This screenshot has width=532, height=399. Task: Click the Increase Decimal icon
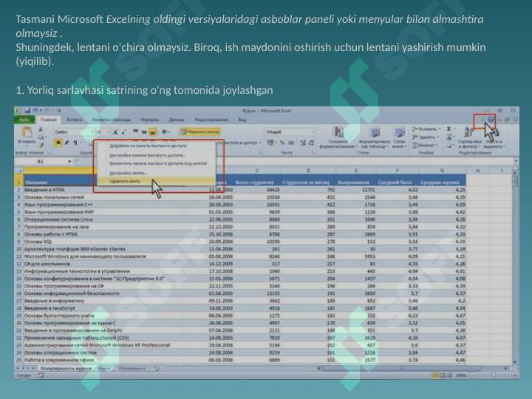(303, 143)
